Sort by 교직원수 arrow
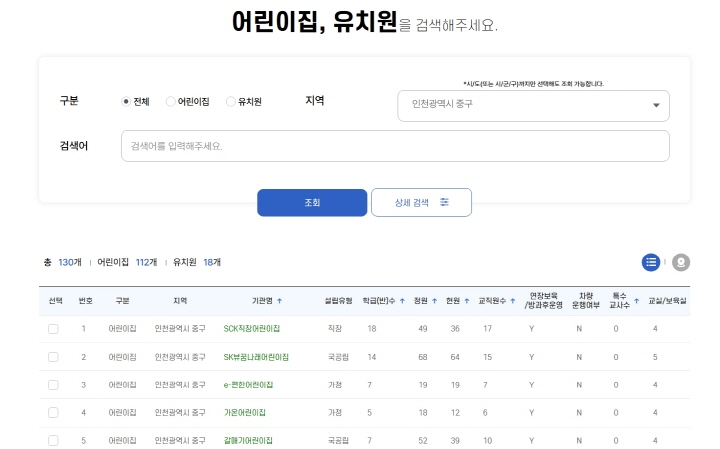 512,301
